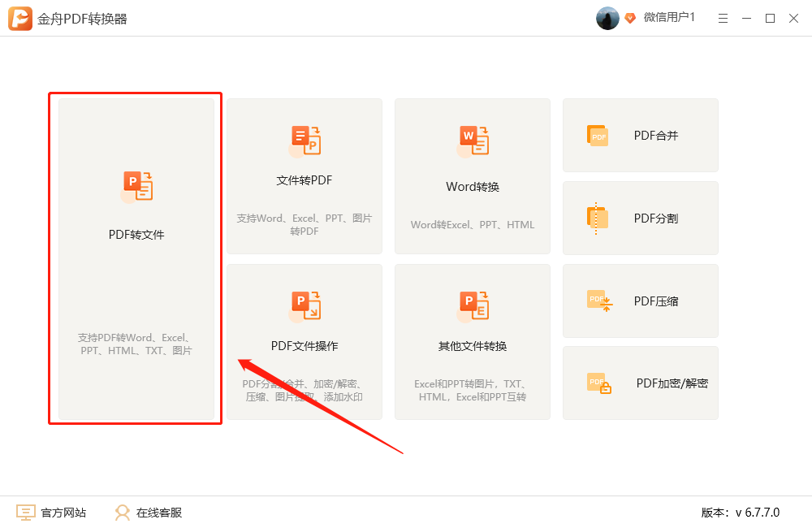This screenshot has width=812, height=528.
Task: Click the PDF分割 icon
Action: (598, 219)
